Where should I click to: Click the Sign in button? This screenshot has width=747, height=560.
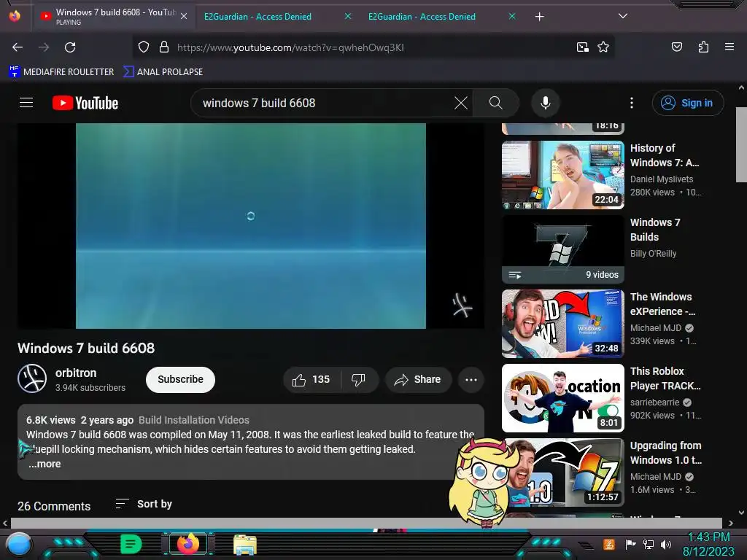pyautogui.click(x=687, y=103)
